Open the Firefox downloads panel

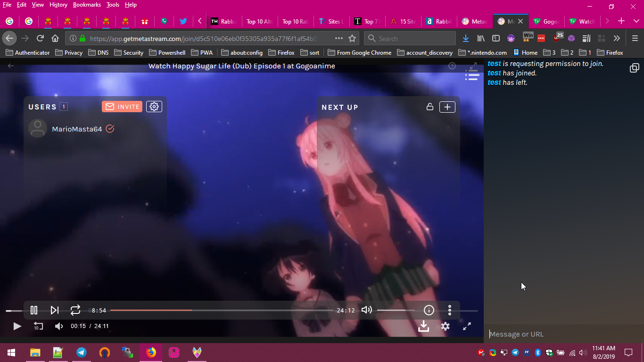(466, 38)
